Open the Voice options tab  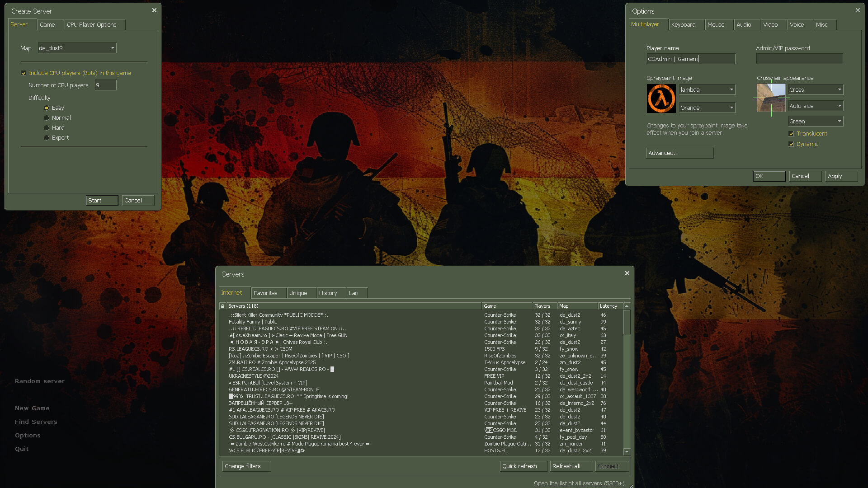pyautogui.click(x=800, y=24)
